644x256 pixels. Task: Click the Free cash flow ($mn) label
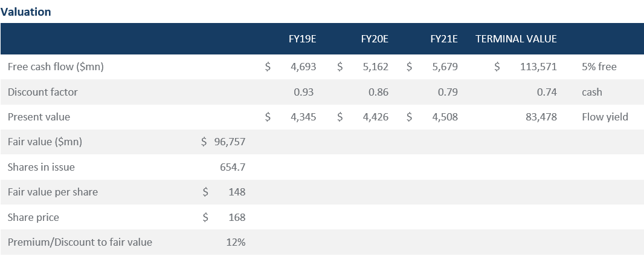click(56, 67)
